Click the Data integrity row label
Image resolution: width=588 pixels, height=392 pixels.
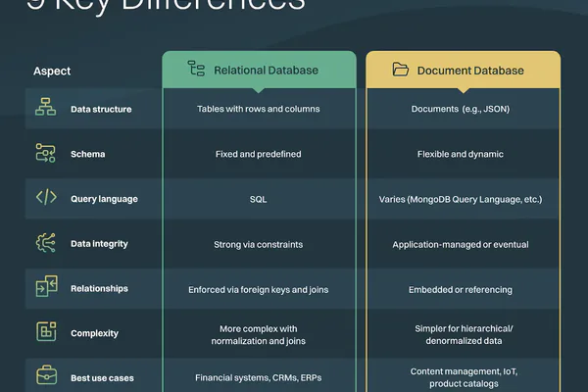99,244
